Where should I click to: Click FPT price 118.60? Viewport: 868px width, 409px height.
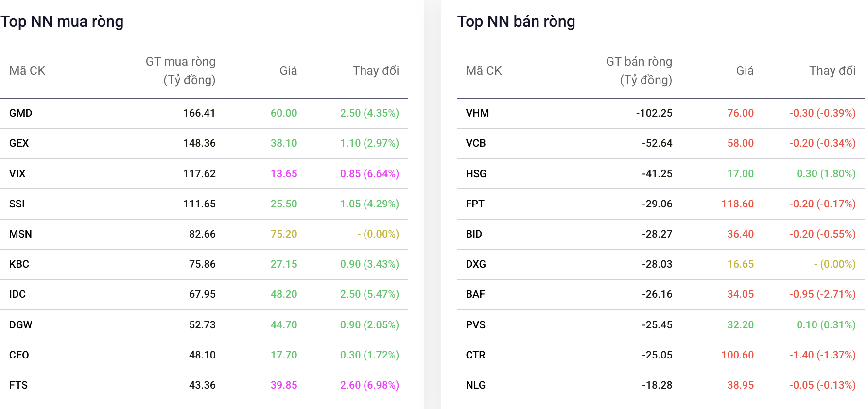pos(738,204)
